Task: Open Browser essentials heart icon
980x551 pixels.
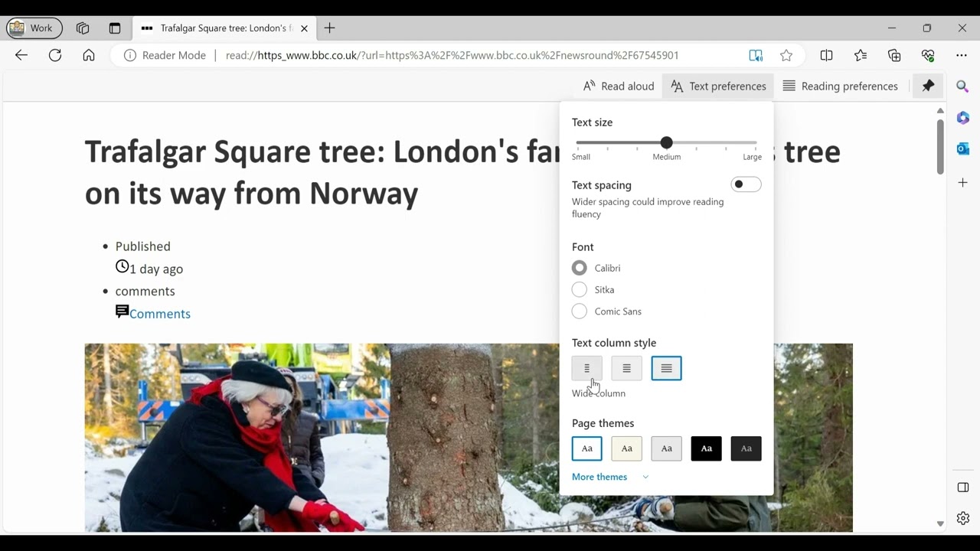Action: click(x=928, y=55)
